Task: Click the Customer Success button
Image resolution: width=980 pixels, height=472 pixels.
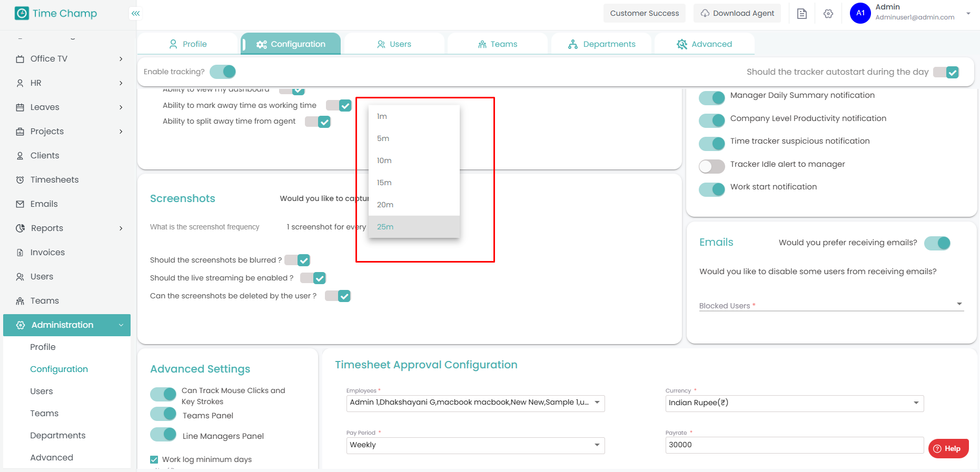Action: 645,13
